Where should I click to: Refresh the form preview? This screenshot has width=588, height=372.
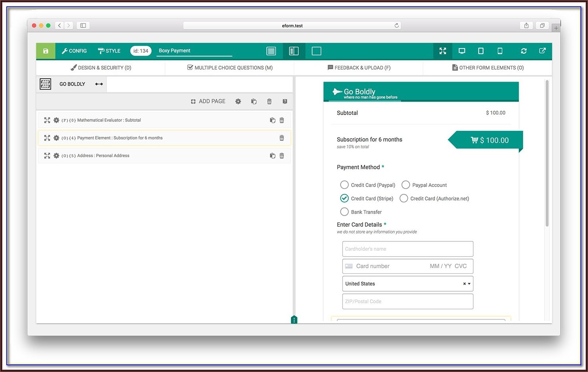coord(524,51)
